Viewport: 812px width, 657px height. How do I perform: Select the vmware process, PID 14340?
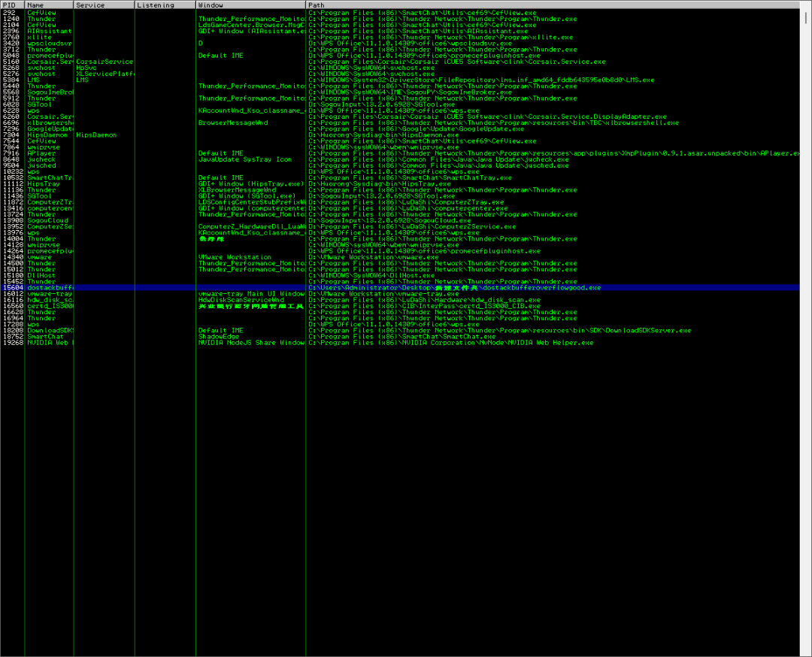pyautogui.click(x=400, y=257)
